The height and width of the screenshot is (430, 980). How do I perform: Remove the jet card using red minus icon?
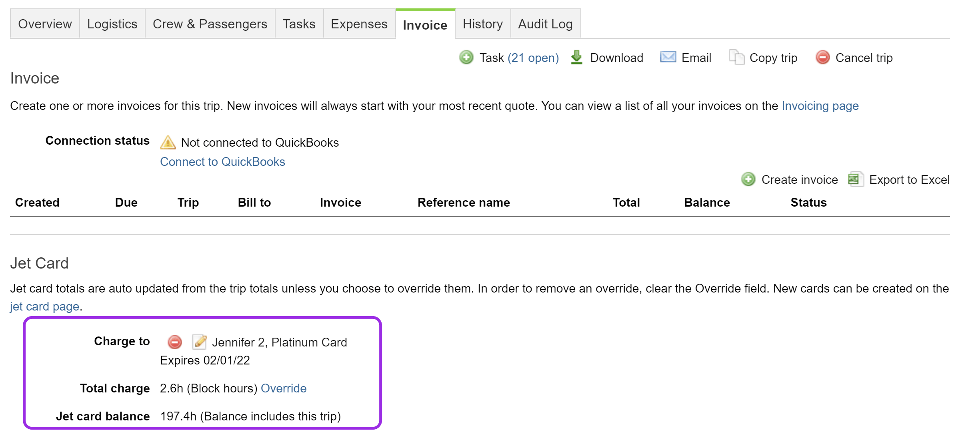174,342
